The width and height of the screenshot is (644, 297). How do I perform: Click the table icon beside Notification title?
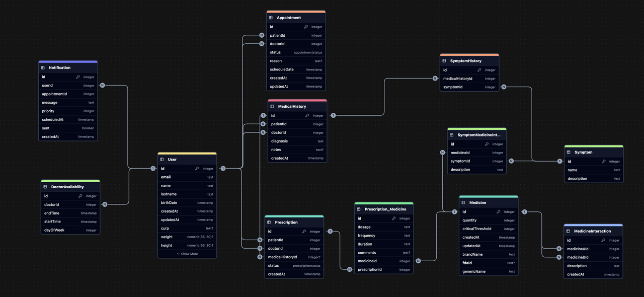(43, 67)
